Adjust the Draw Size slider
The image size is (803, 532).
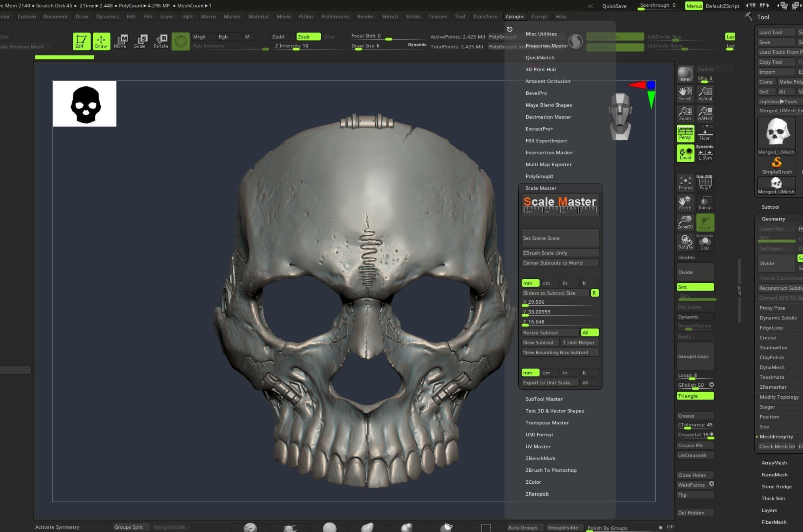pos(389,46)
